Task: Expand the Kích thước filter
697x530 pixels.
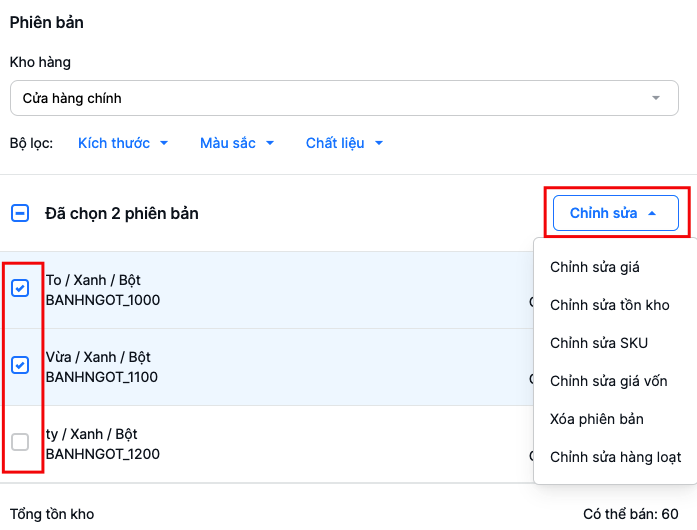Action: (x=123, y=143)
